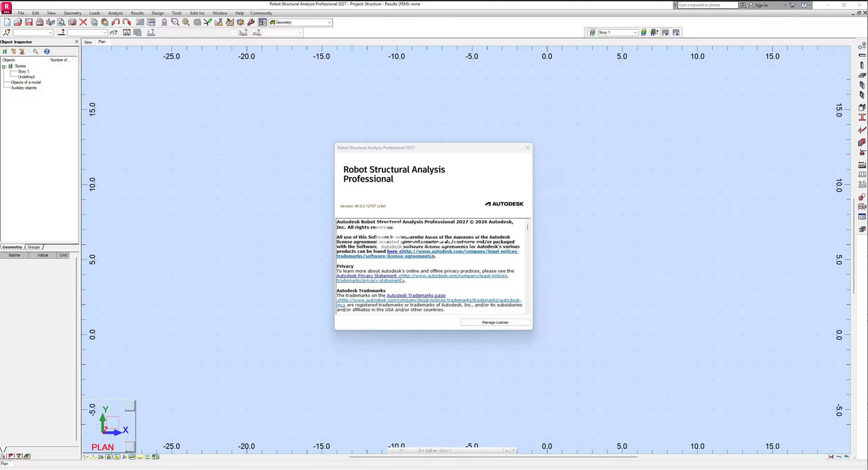
Task: Open the Autodesk Privacy Statement link
Action: (366, 276)
